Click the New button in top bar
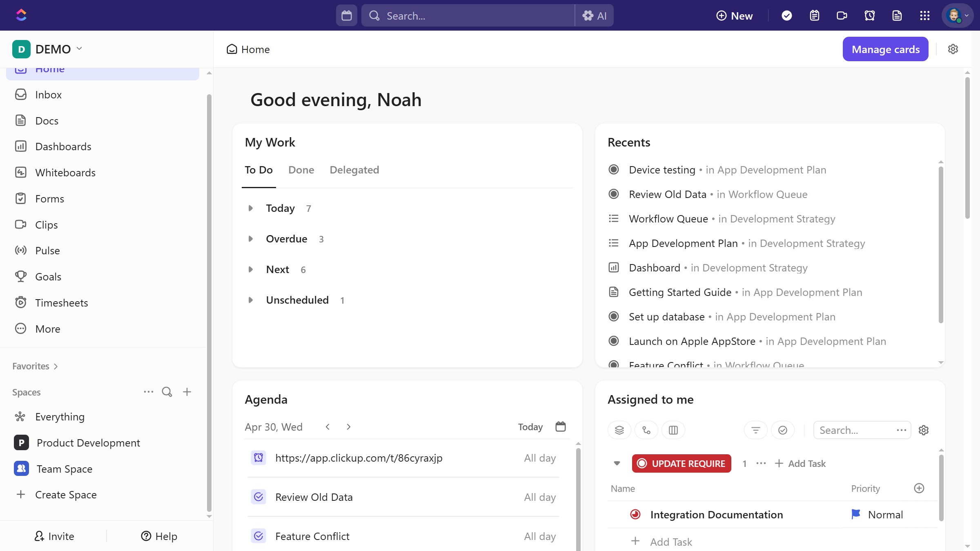980x551 pixels. coord(735,16)
